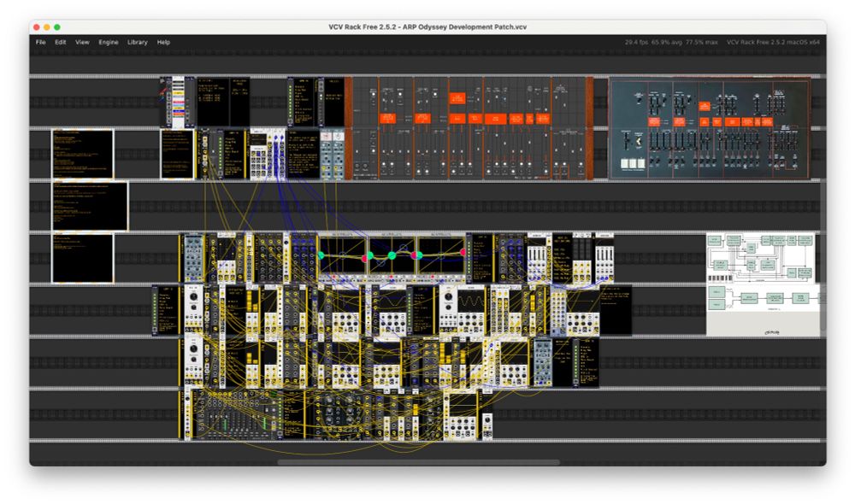855x504 pixels.
Task: Open the Help menu
Action: pyautogui.click(x=163, y=42)
